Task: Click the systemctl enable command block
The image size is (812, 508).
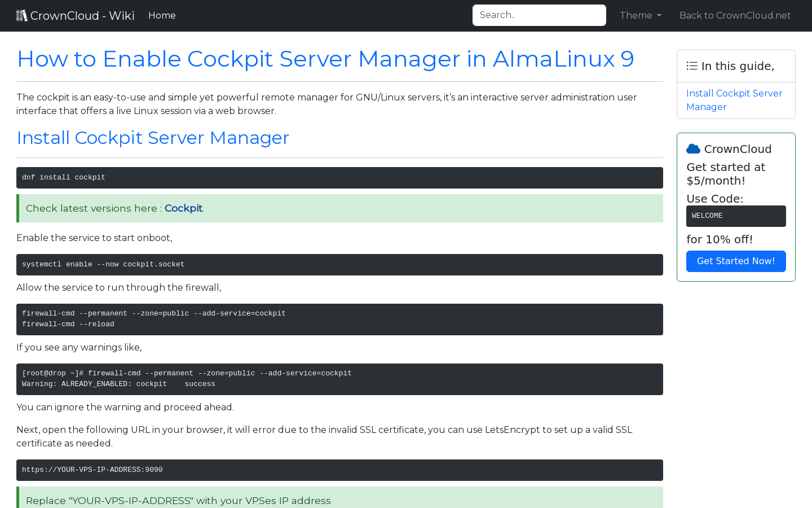Action: coord(339,264)
